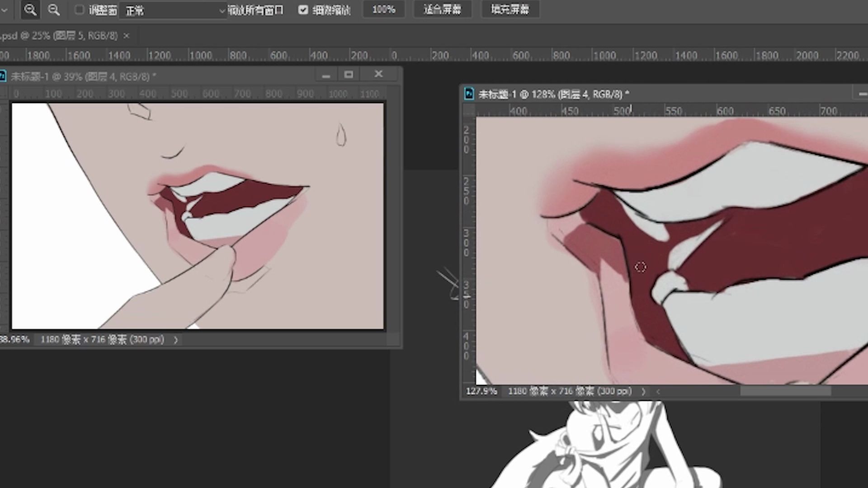Image resolution: width=868 pixels, height=488 pixels.
Task: Click the 填充屏幕 fill screen button
Action: (510, 9)
